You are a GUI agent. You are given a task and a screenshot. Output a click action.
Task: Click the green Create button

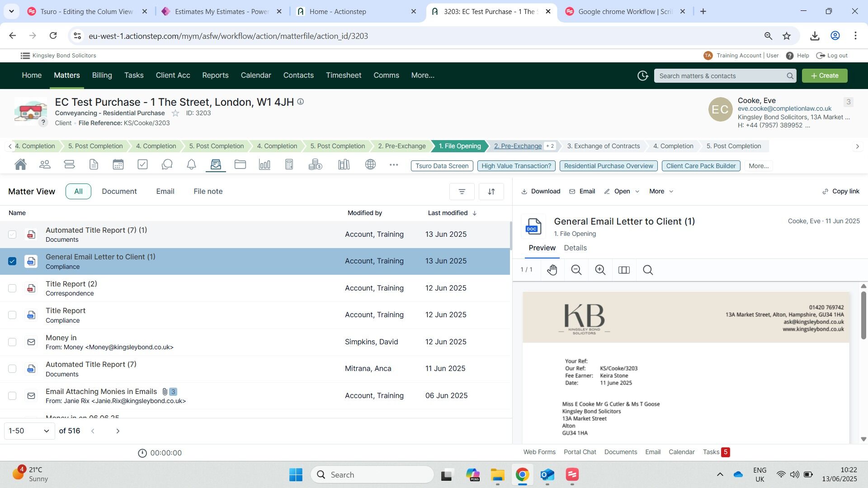[824, 75]
